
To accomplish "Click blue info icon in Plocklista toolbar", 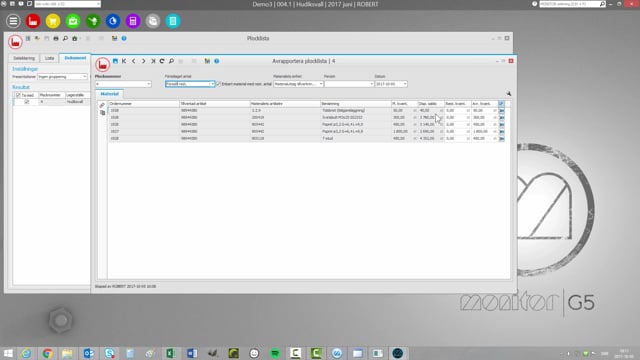I will 124,38.
